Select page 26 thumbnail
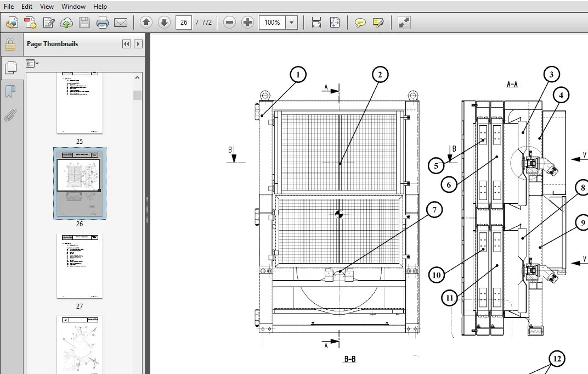588x374 pixels. 80,183
